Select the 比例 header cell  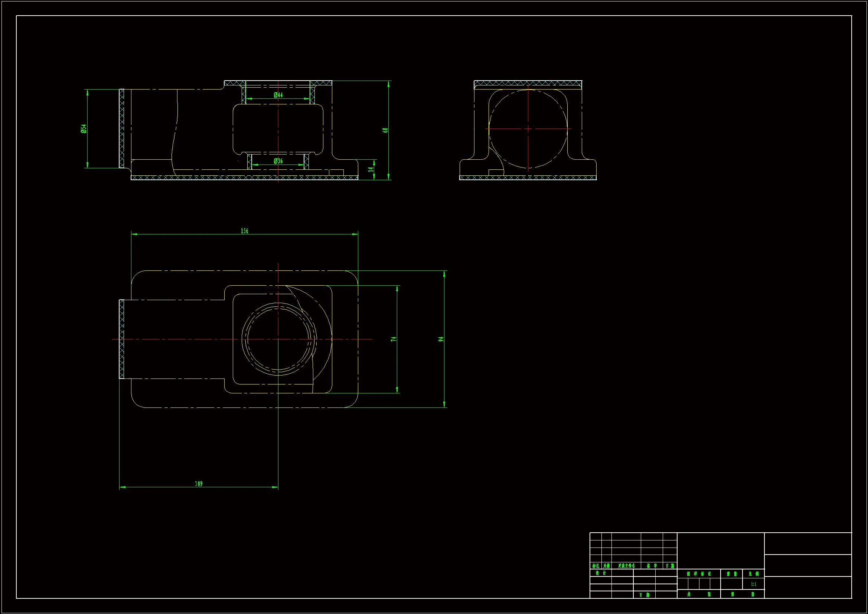[753, 574]
